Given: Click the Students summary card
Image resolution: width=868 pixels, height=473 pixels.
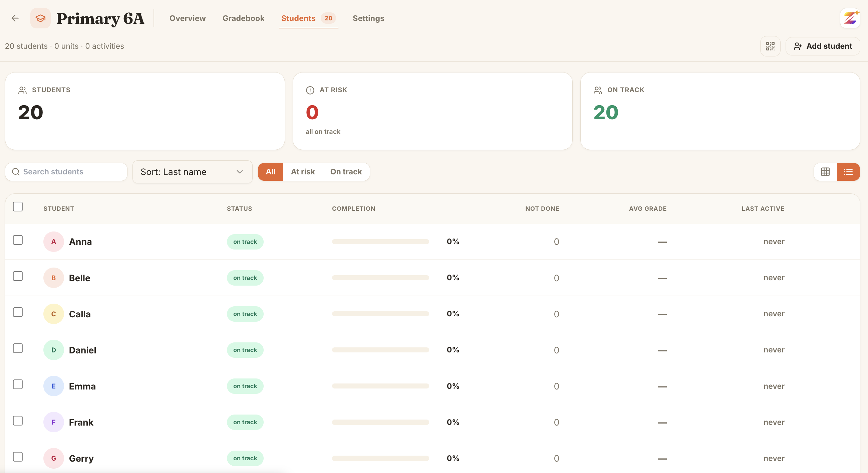Looking at the screenshot, I should [x=145, y=111].
